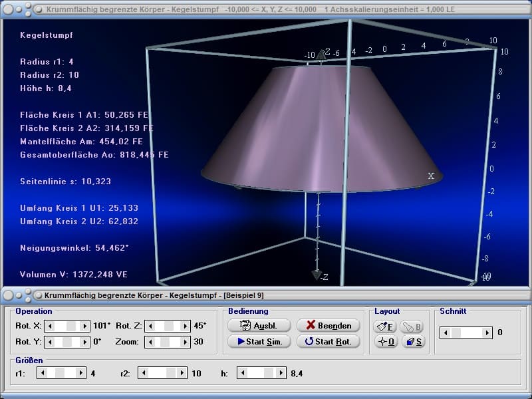
Task: Click the h slider track
Action: click(261, 373)
